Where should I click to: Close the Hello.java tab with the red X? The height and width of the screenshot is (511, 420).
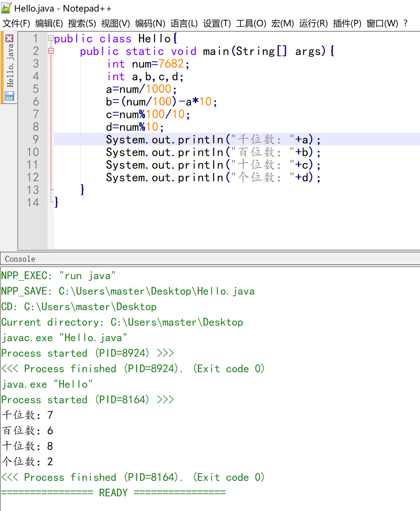9,38
